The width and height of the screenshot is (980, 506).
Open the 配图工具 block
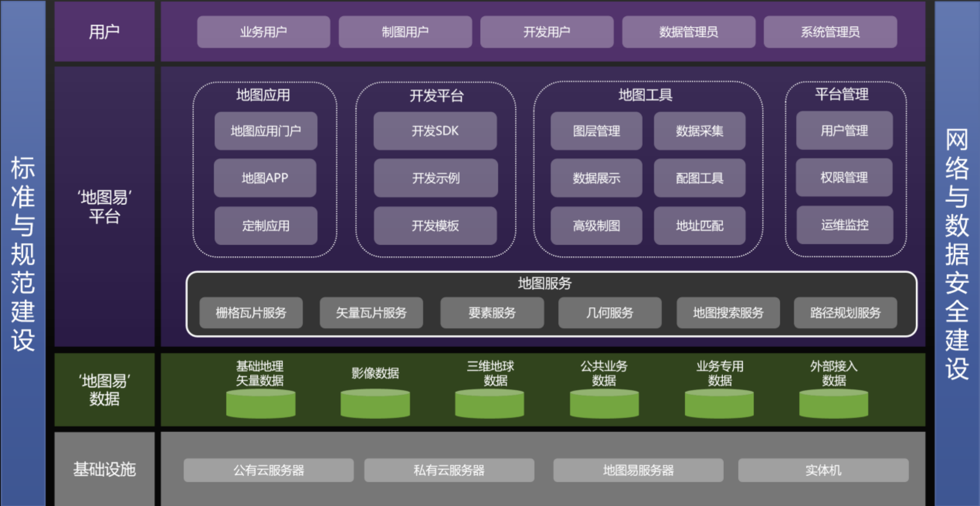(x=699, y=178)
